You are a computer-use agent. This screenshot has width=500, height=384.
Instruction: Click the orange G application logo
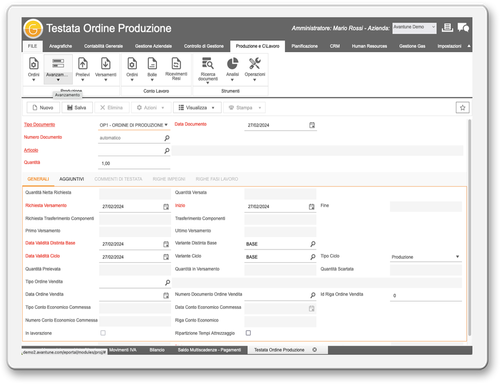[33, 29]
